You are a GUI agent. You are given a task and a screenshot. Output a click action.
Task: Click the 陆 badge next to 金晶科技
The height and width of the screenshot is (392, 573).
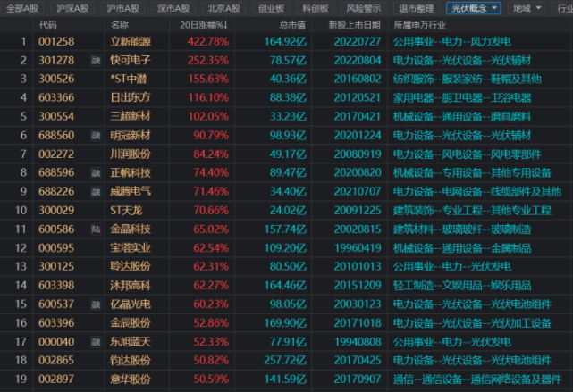96,229
